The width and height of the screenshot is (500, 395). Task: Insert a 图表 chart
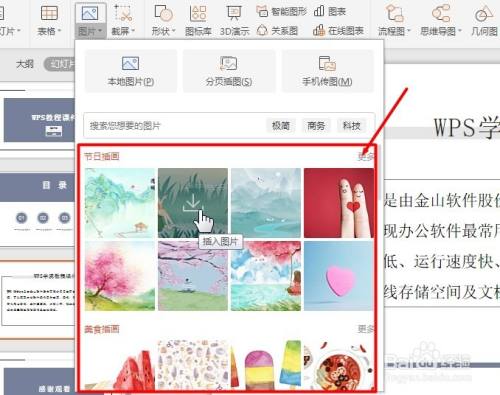[x=330, y=12]
